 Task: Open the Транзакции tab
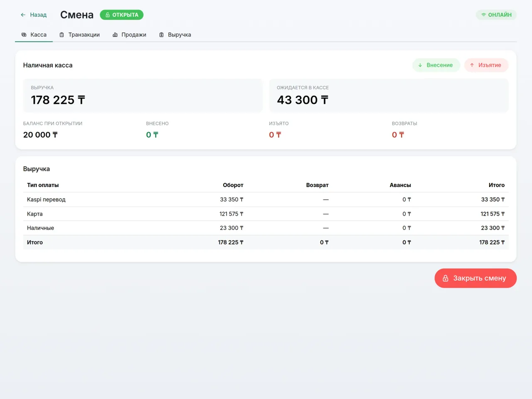(79, 35)
